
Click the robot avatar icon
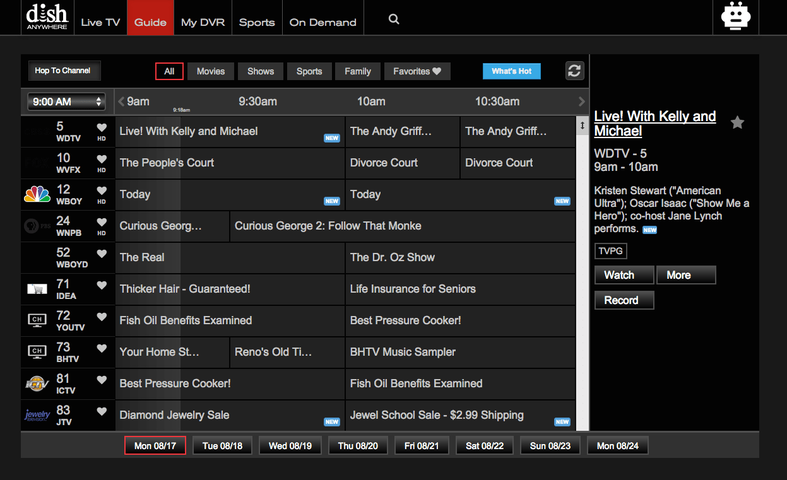pyautogui.click(x=735, y=16)
